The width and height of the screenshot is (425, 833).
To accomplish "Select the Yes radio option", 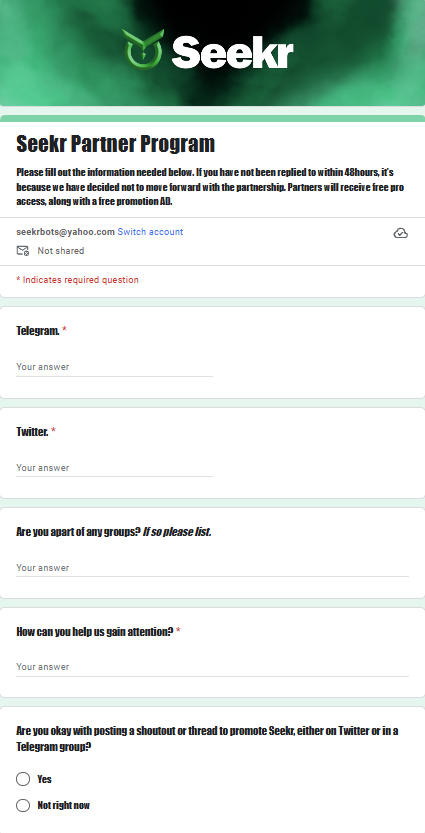I will [23, 779].
